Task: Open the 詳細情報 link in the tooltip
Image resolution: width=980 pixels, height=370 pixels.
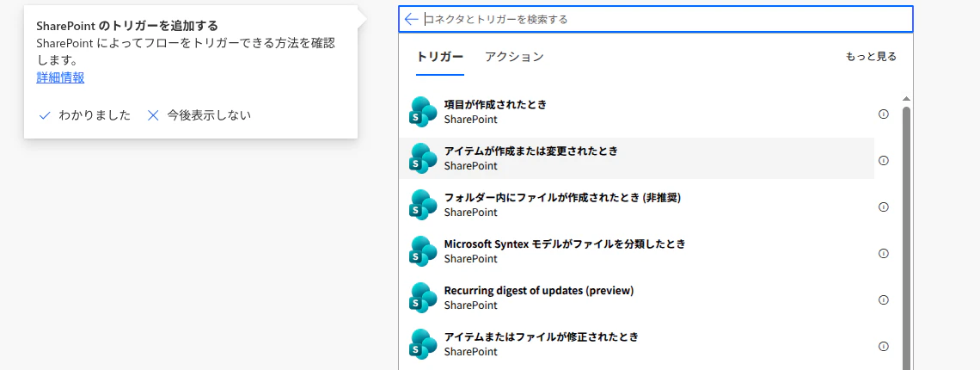Action: pyautogui.click(x=60, y=77)
